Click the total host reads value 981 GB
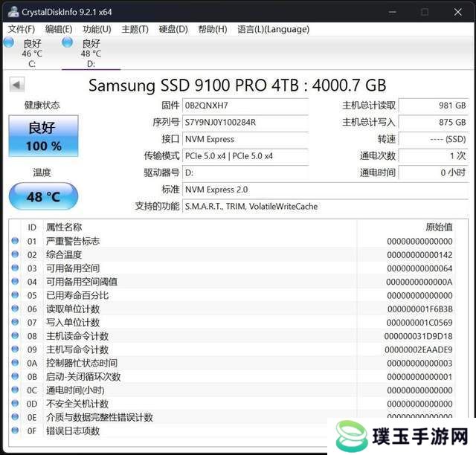The image size is (476, 455). (x=433, y=106)
